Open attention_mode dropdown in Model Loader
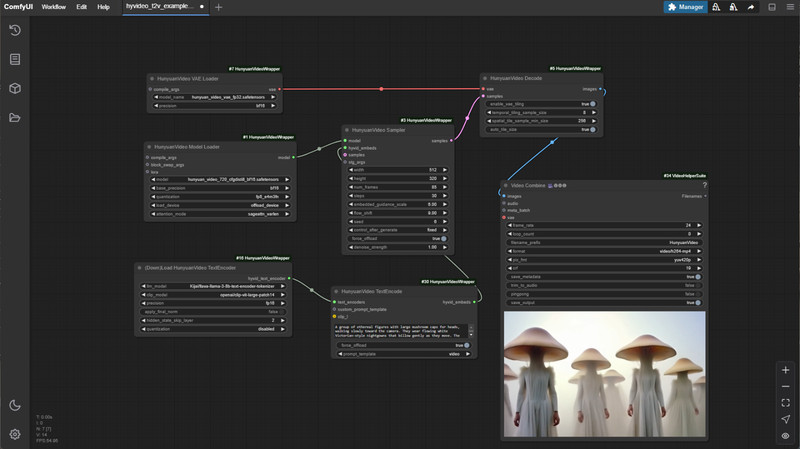Screen dimensions: 800x449 tap(220, 214)
